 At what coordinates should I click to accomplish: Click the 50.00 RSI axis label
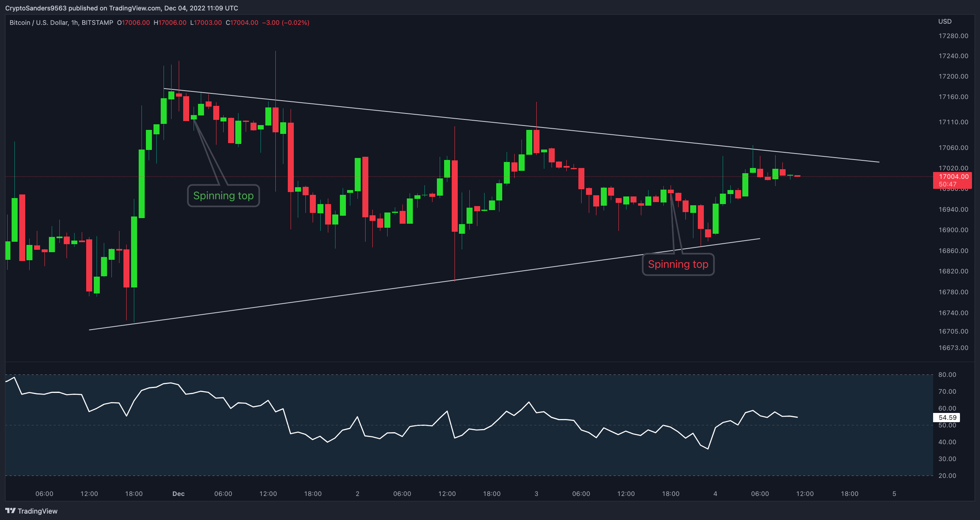click(947, 425)
